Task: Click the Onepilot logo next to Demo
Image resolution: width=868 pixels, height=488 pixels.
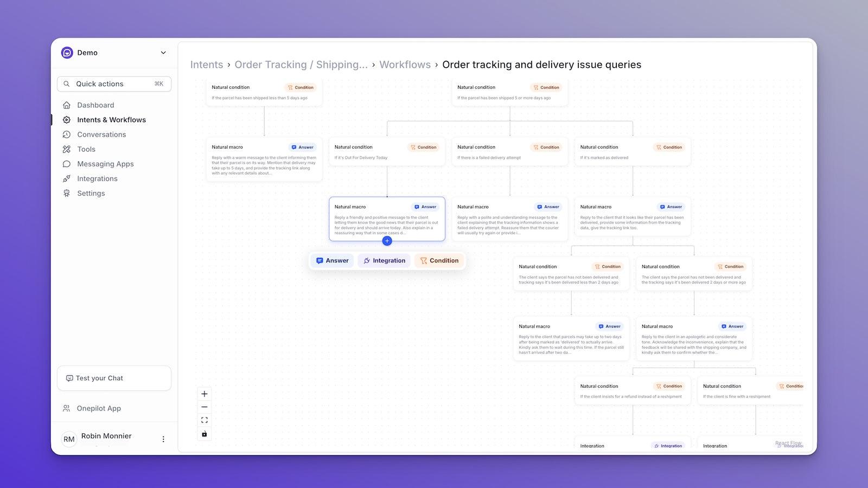Action: coord(66,53)
